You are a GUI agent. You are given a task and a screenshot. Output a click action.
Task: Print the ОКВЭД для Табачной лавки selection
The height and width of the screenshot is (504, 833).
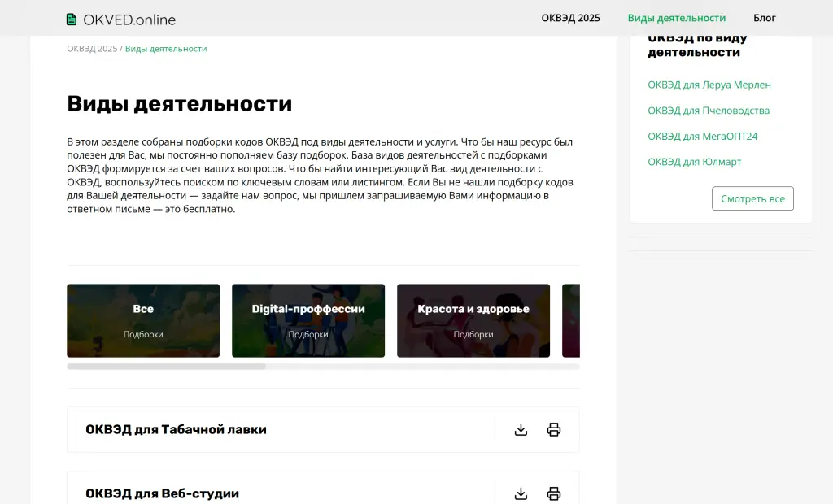(554, 429)
